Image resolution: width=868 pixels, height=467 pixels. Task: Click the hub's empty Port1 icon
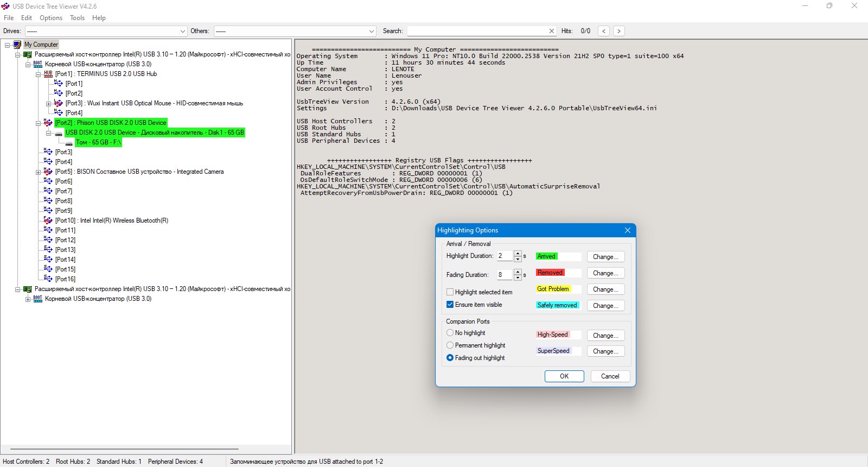click(59, 84)
